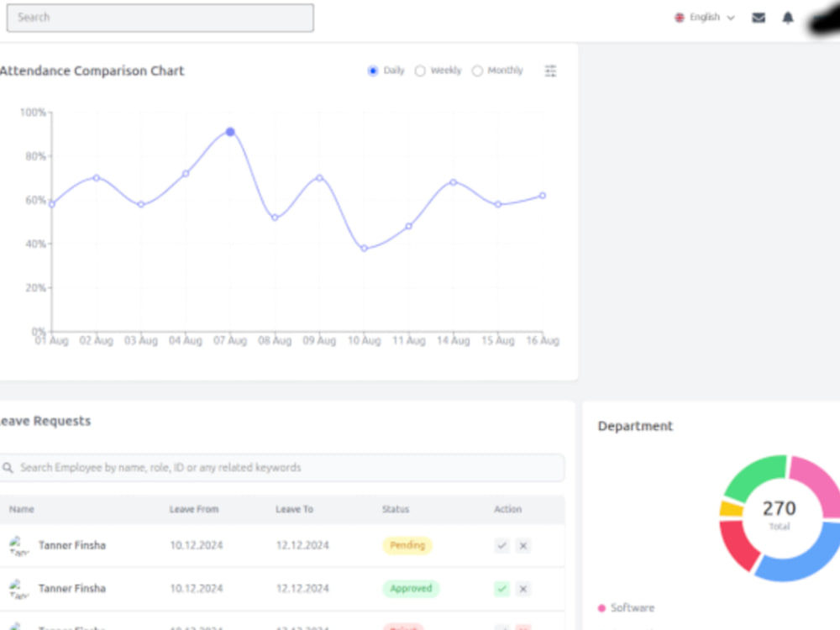840x630 pixels.
Task: Click the Approved status badge
Action: [x=411, y=589]
